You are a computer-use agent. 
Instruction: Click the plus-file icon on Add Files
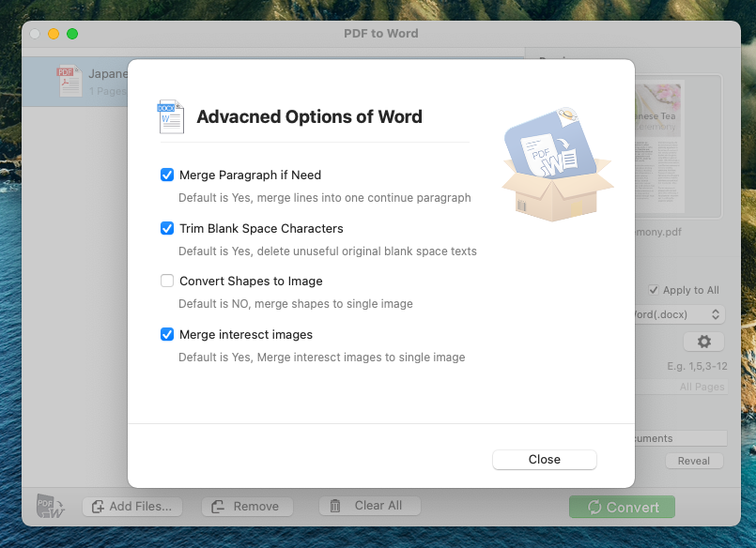[98, 507]
